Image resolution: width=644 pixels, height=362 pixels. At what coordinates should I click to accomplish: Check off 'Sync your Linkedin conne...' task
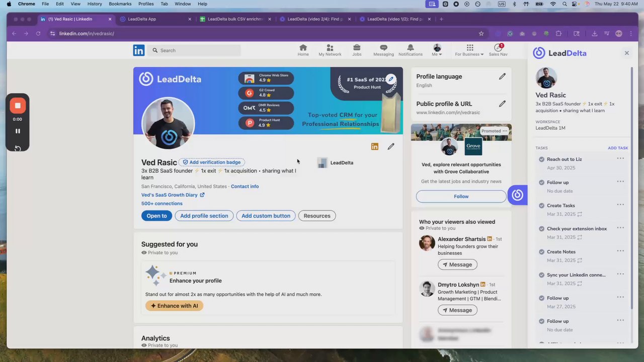pos(541,275)
